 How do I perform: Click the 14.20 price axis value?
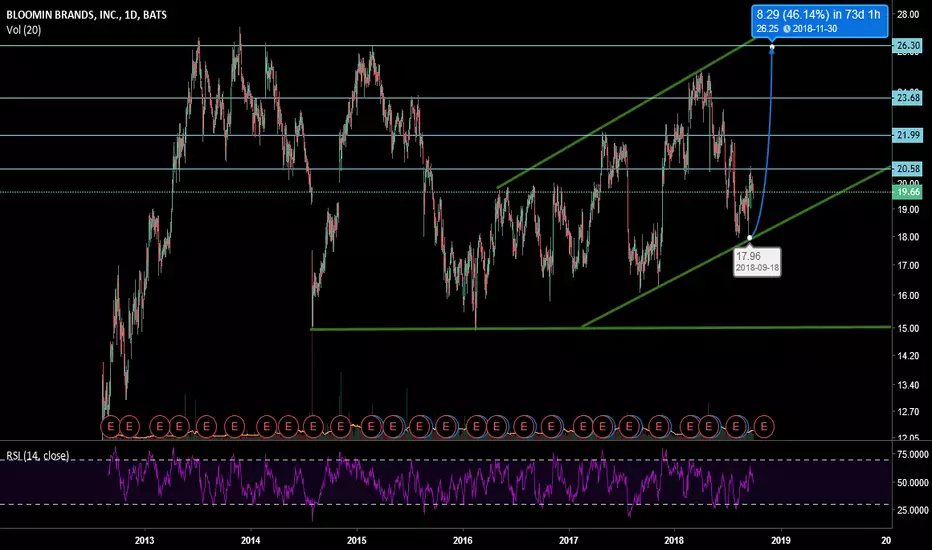(x=908, y=356)
